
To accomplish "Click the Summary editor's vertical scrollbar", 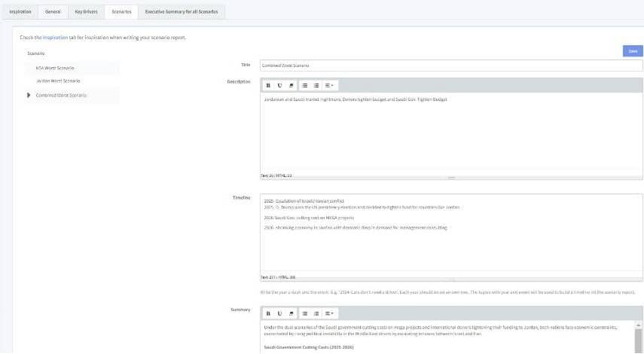I will tap(639, 339).
